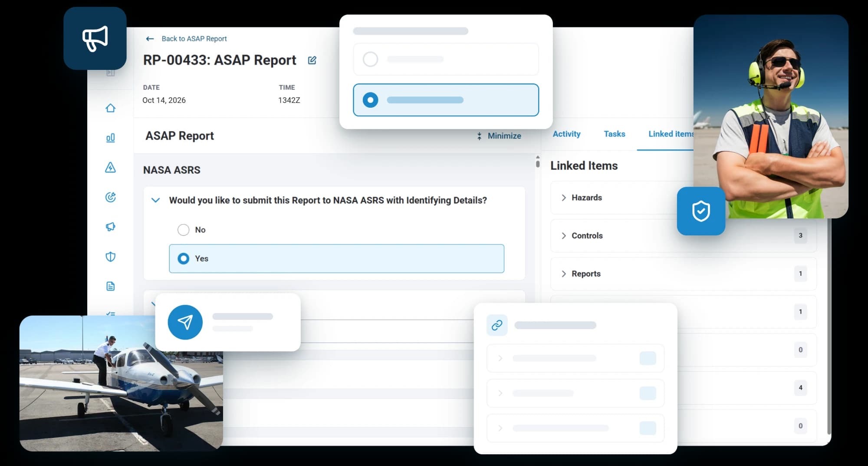The height and width of the screenshot is (466, 868).
Task: Switch to the Activity tab
Action: click(566, 134)
